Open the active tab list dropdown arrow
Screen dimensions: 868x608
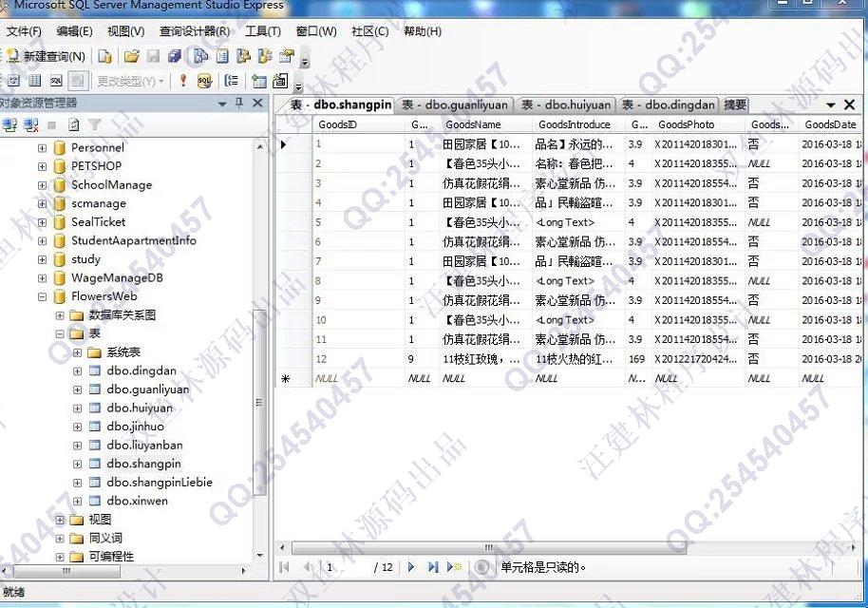click(x=830, y=104)
